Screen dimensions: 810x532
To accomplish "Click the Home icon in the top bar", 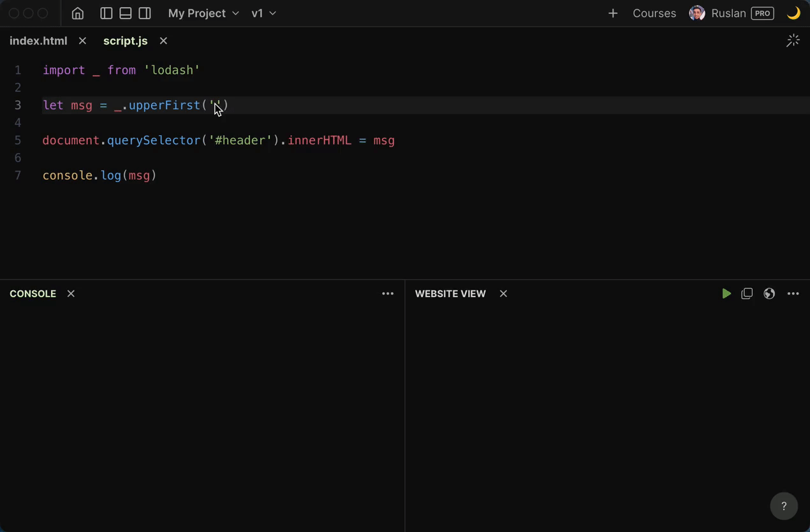I will coord(77,13).
